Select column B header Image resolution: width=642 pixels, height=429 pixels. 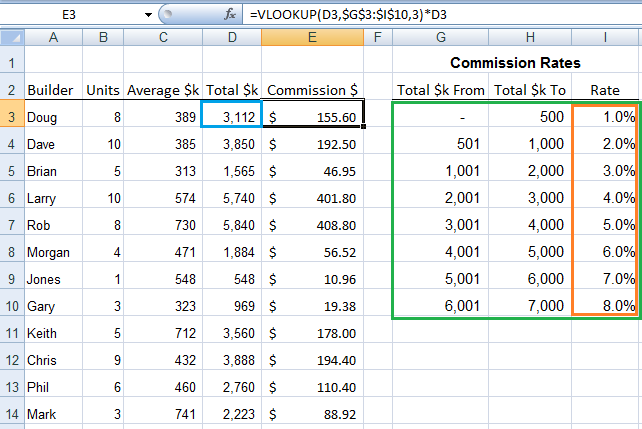[103, 38]
